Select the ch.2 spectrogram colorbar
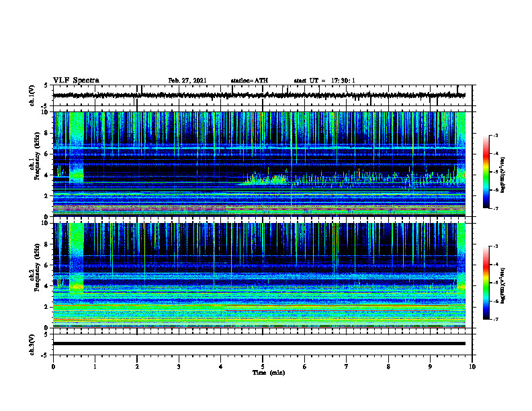The width and height of the screenshot is (532, 411). pyautogui.click(x=486, y=283)
